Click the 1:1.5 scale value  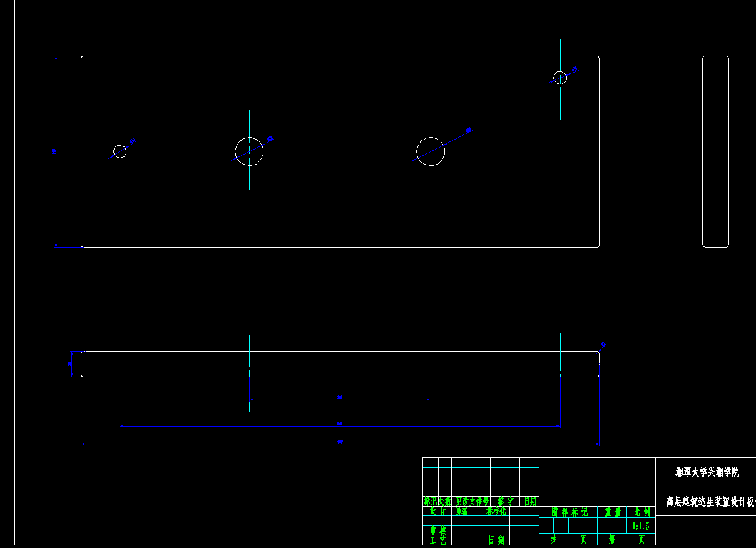[641, 526]
